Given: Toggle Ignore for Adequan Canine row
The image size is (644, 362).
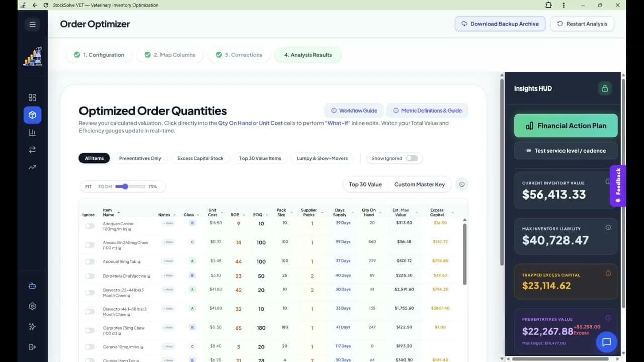Looking at the screenshot, I should click(89, 226).
